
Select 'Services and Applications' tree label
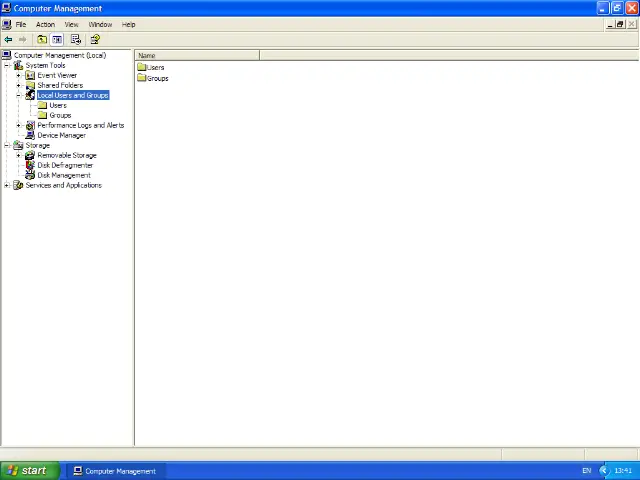[64, 185]
